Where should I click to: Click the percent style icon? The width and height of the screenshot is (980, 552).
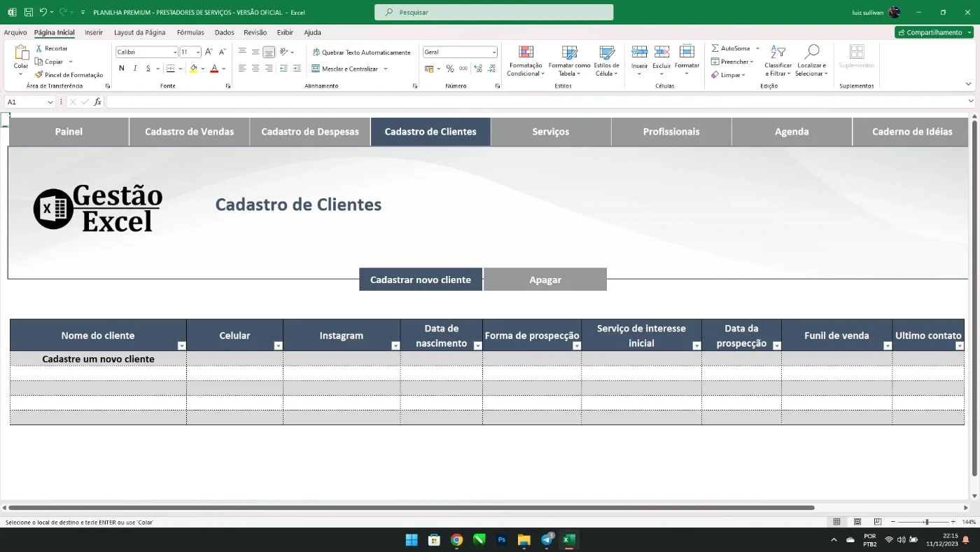(x=450, y=69)
